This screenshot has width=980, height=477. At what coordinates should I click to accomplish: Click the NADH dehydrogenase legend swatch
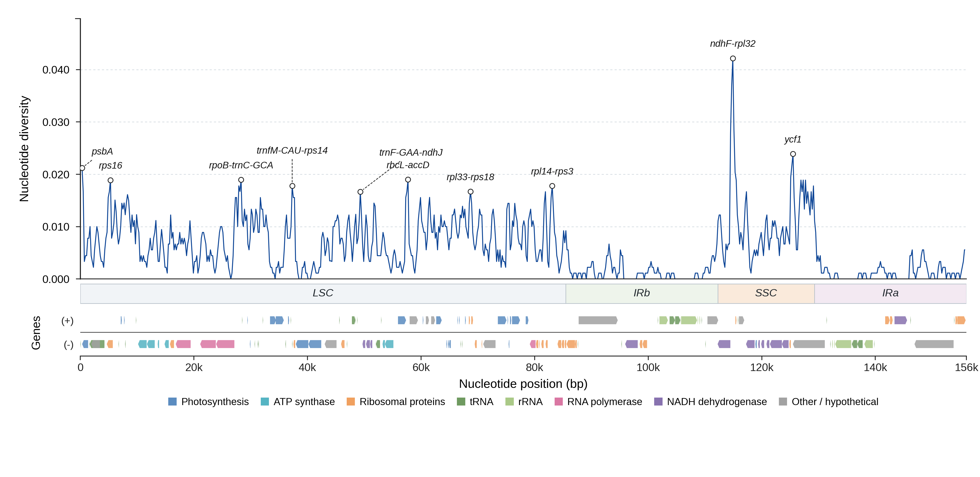(658, 402)
